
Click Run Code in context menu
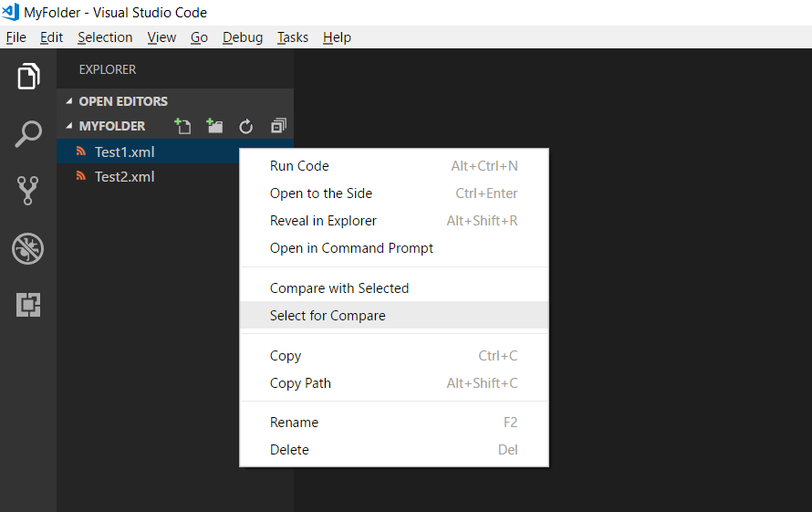pos(299,166)
